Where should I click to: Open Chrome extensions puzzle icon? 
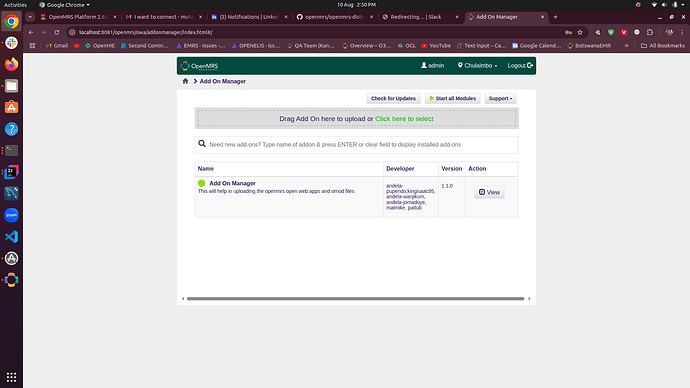click(x=650, y=32)
